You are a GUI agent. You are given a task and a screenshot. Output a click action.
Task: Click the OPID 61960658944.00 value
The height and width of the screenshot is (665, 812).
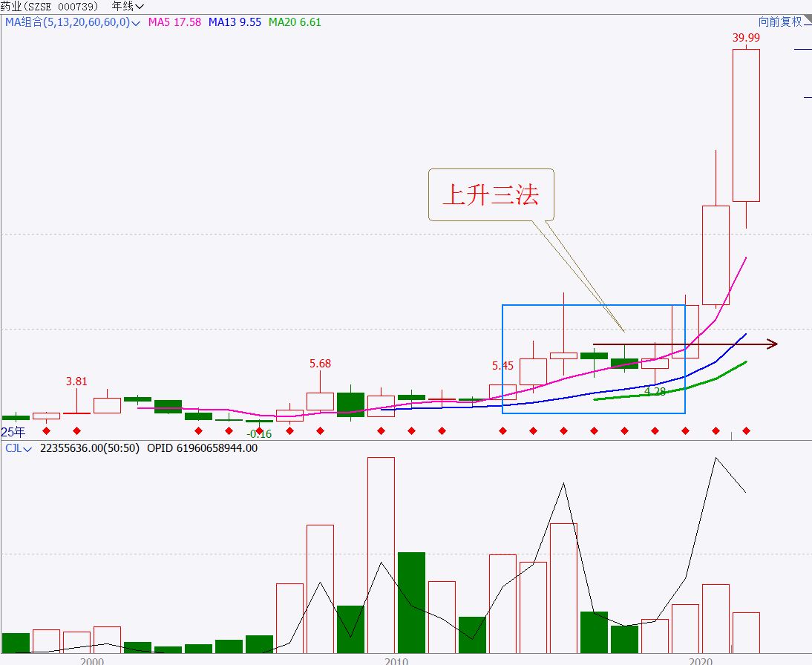202,448
